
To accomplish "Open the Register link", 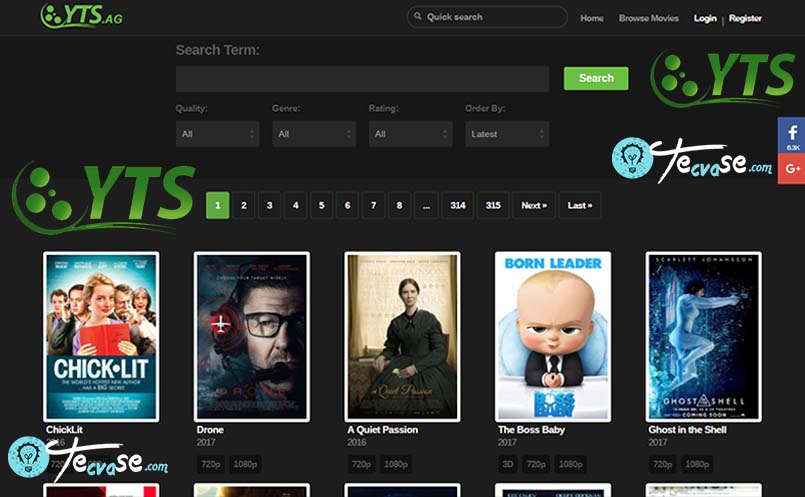I will (745, 18).
